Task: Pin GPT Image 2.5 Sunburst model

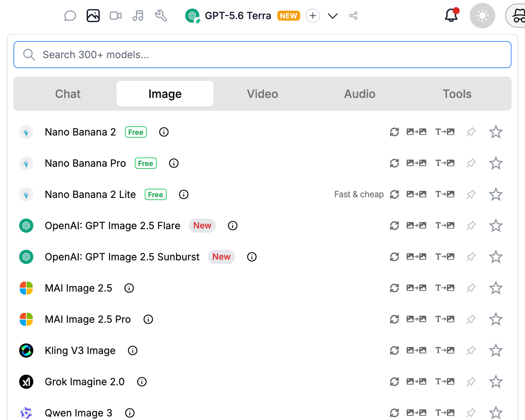Action: point(471,257)
